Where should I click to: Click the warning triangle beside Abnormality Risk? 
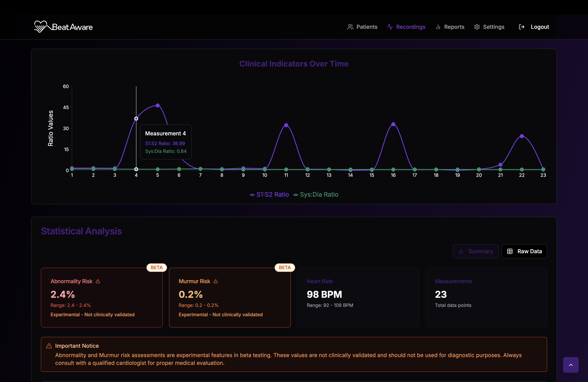[x=98, y=281]
